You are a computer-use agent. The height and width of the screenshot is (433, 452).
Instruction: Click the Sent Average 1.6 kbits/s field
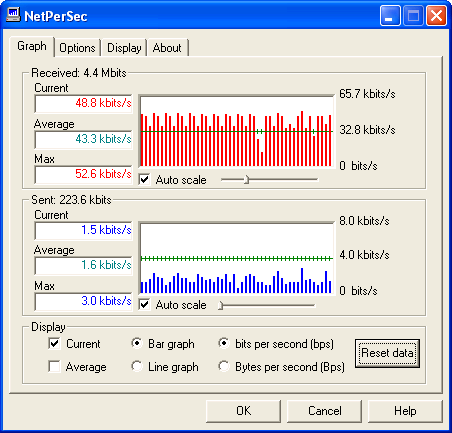click(x=83, y=265)
